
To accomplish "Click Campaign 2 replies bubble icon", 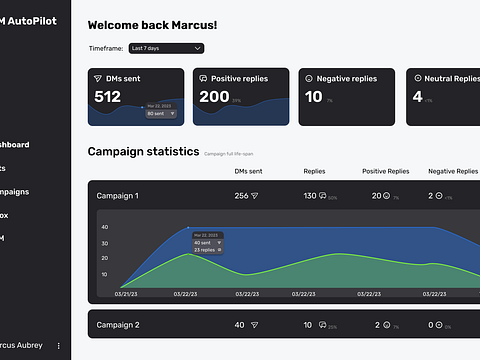I will click(323, 325).
